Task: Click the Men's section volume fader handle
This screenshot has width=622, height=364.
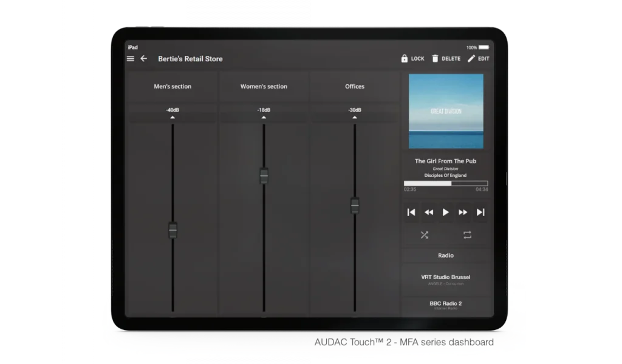Action: tap(173, 230)
